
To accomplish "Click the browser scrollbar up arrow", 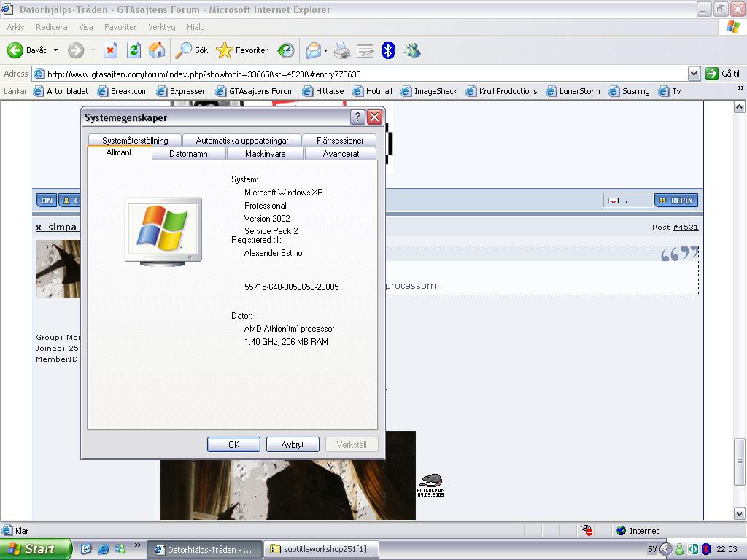I will tap(740, 107).
